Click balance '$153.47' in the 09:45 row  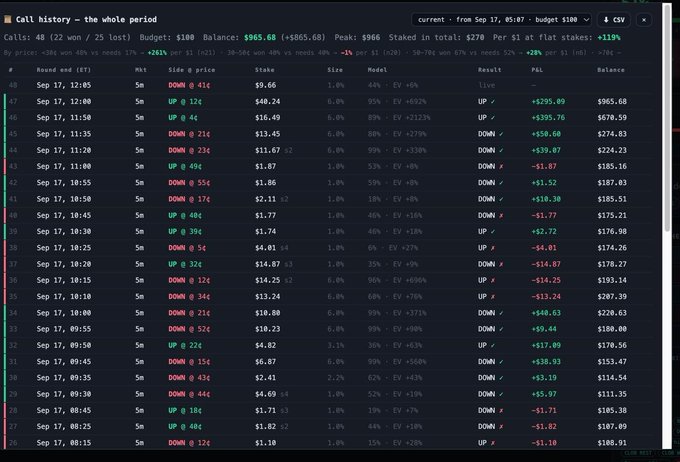(612, 362)
